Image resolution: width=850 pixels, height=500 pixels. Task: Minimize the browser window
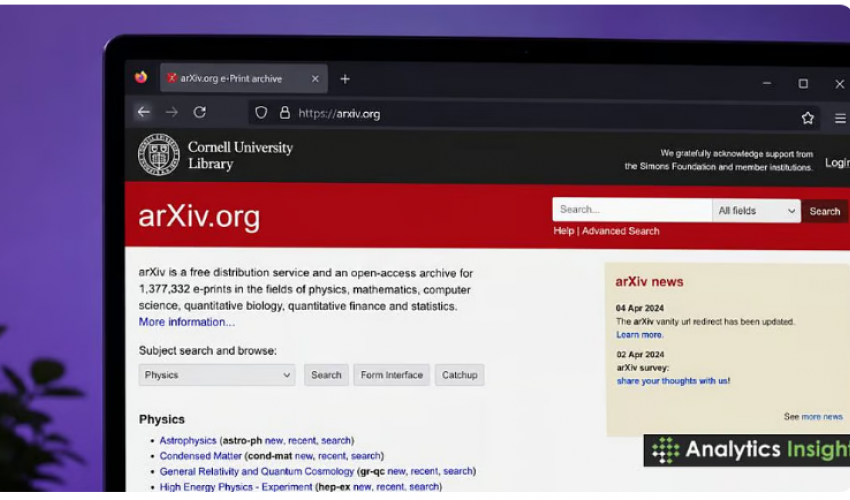tap(767, 84)
